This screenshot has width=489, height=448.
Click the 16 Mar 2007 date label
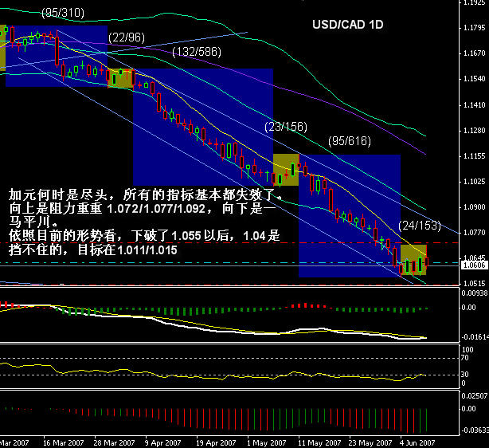click(63, 443)
